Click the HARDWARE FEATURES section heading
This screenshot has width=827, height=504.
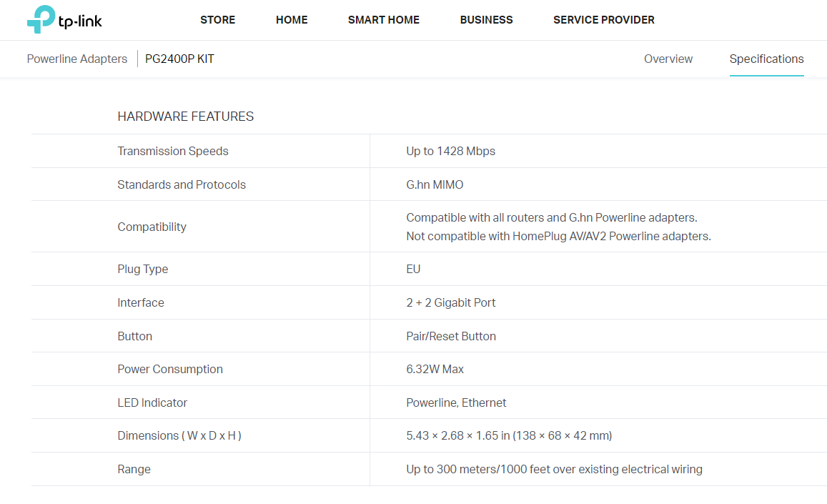[x=187, y=116]
